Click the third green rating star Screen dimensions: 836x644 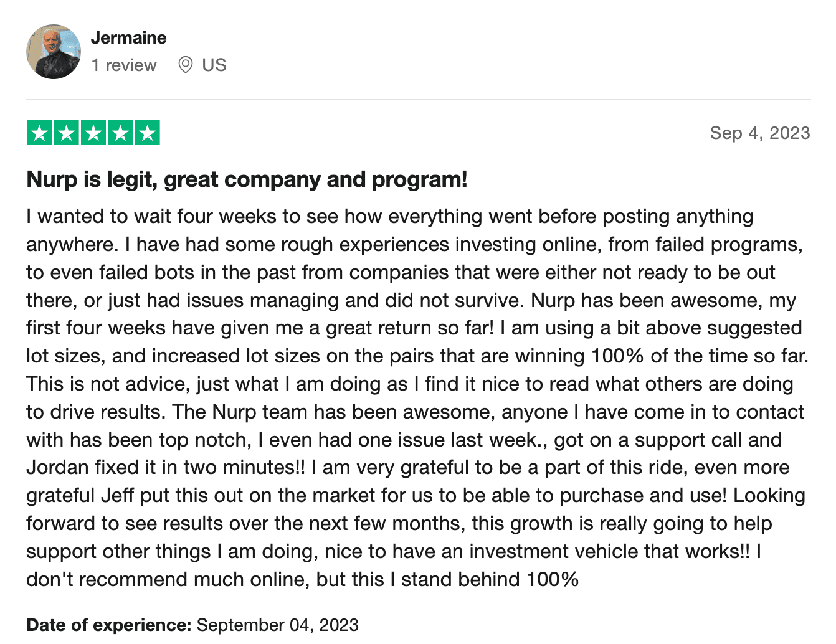93,133
